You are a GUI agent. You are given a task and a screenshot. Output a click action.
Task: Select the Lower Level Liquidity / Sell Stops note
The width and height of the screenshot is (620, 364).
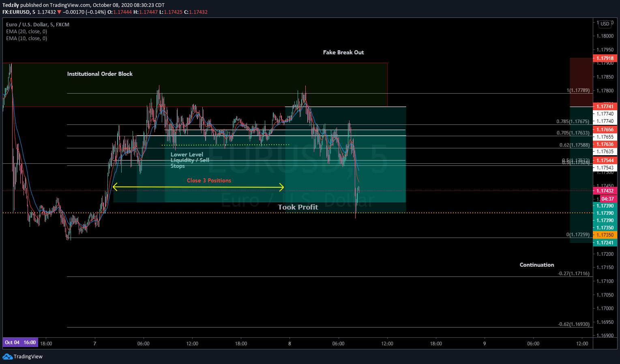tap(190, 160)
